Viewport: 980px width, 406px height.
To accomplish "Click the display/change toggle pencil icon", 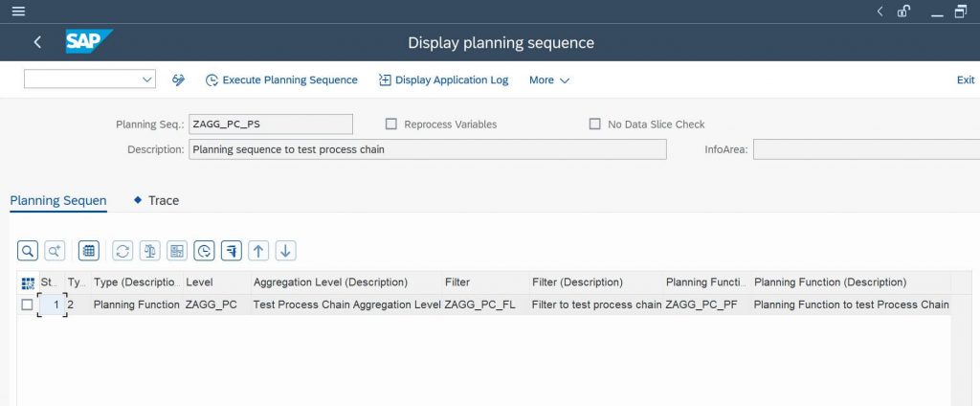I will [x=178, y=80].
